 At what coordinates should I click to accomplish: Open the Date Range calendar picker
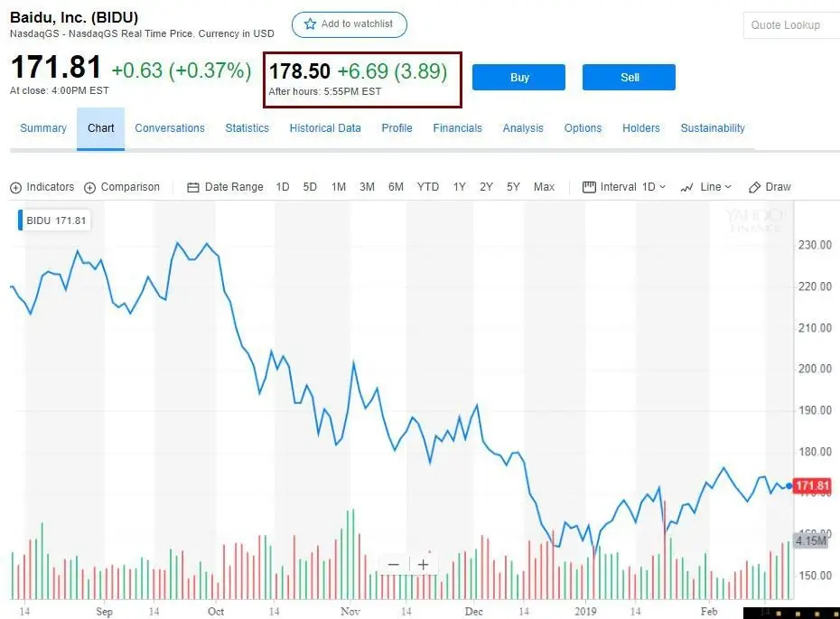pyautogui.click(x=225, y=187)
